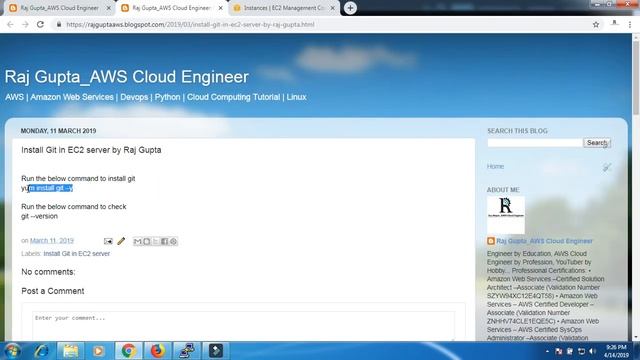Go back in browser history
640x360 pixels.
[x=10, y=24]
